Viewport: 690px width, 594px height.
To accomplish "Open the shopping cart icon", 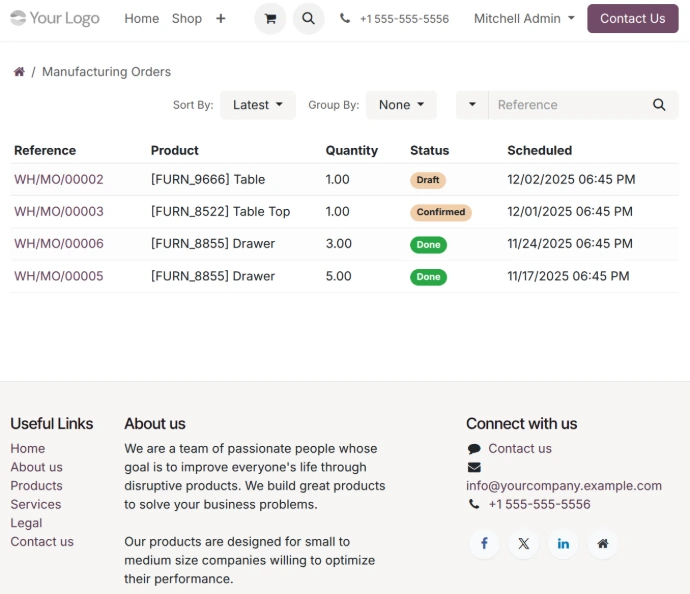I will [270, 19].
